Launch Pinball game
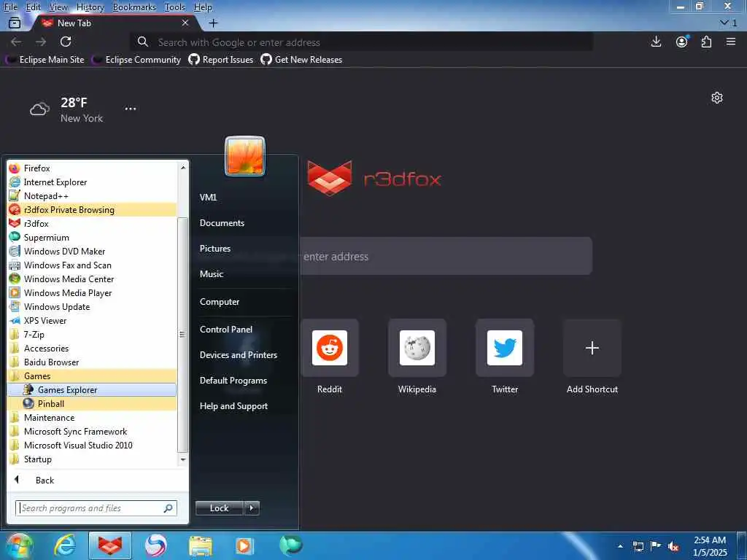Image resolution: width=747 pixels, height=560 pixels. click(x=92, y=403)
